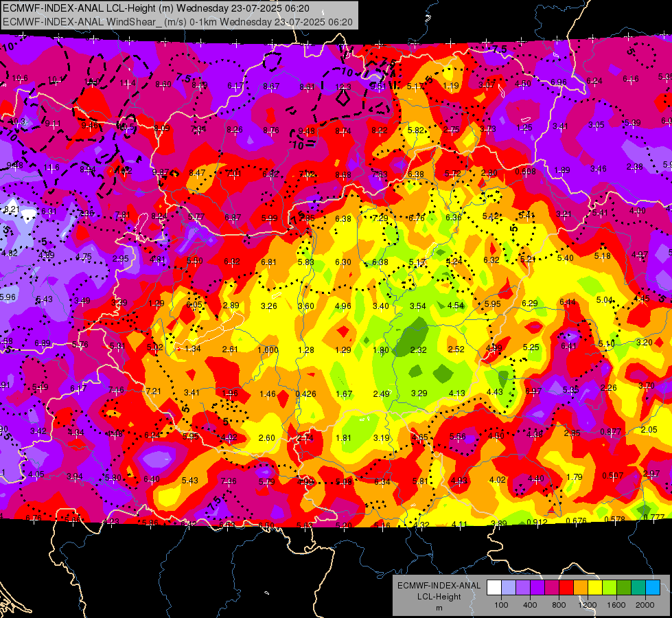Select the dark green legend swatch
The height and width of the screenshot is (618, 672).
pyautogui.click(x=624, y=588)
